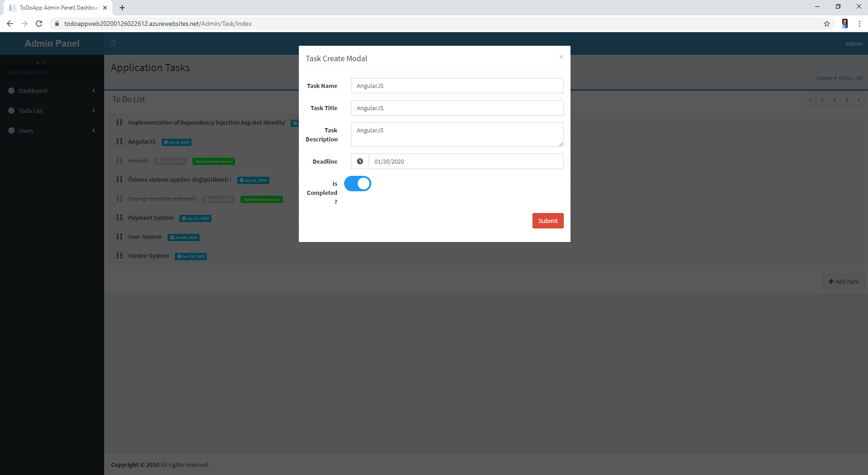This screenshot has width=868, height=475.
Task: Click the Jun 6, 2020 date badge
Action: pyautogui.click(x=177, y=142)
